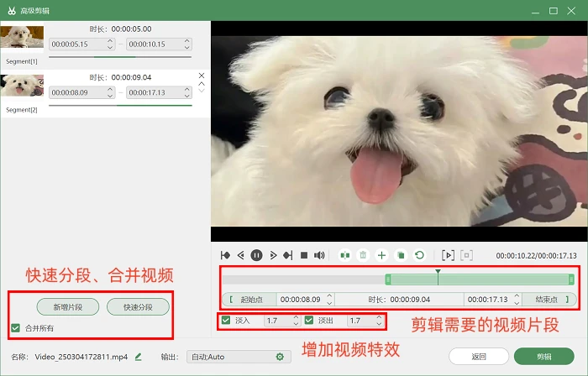The width and height of the screenshot is (588, 376).
Task: Step forward one frame
Action: (x=273, y=255)
